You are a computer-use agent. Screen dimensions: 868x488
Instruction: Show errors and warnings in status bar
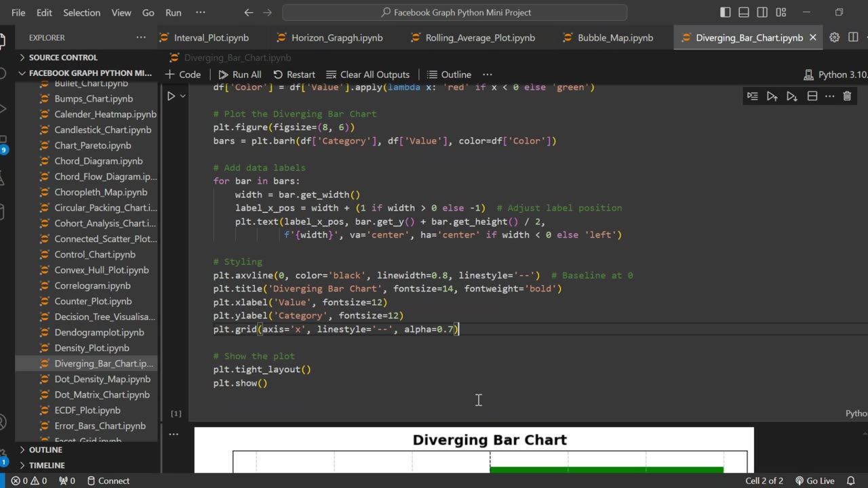tap(29, 481)
